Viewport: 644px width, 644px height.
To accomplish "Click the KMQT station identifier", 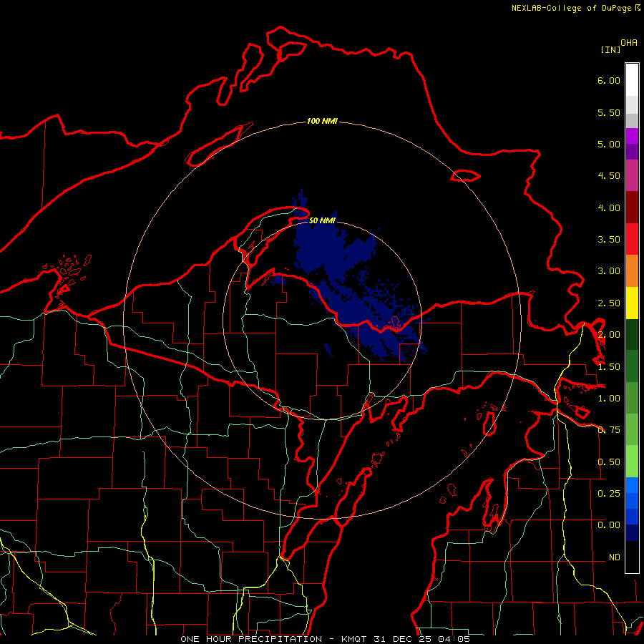I will [x=355, y=639].
